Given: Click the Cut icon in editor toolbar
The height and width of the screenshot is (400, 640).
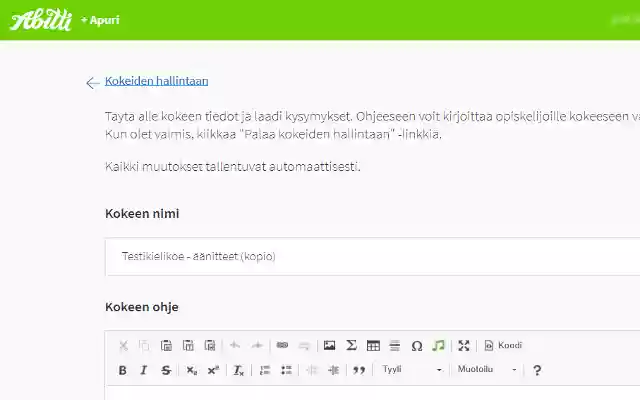Looking at the screenshot, I should (123, 346).
